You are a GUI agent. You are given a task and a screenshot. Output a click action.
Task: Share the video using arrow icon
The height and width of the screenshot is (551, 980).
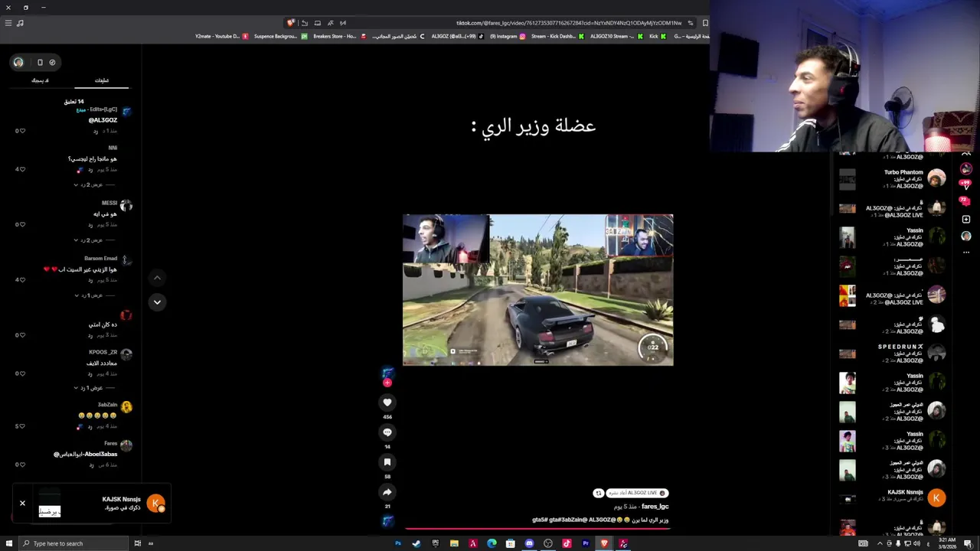(387, 492)
